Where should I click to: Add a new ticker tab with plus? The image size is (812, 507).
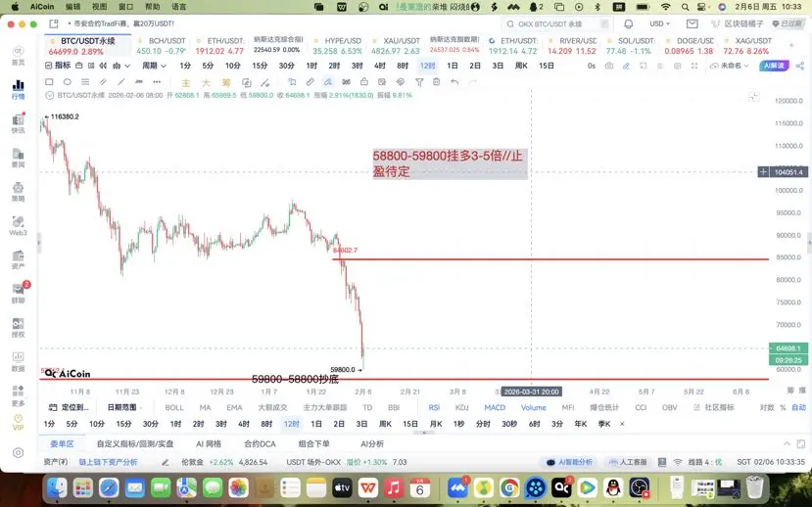791,46
